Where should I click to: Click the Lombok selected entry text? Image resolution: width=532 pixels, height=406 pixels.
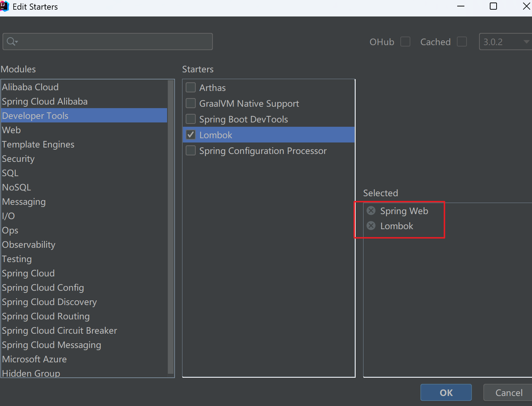(x=396, y=226)
